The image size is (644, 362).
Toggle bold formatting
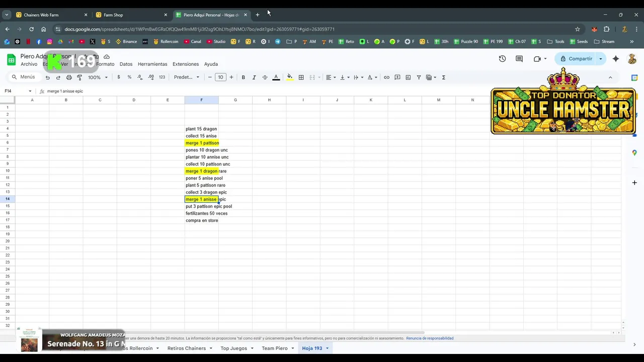click(x=244, y=77)
